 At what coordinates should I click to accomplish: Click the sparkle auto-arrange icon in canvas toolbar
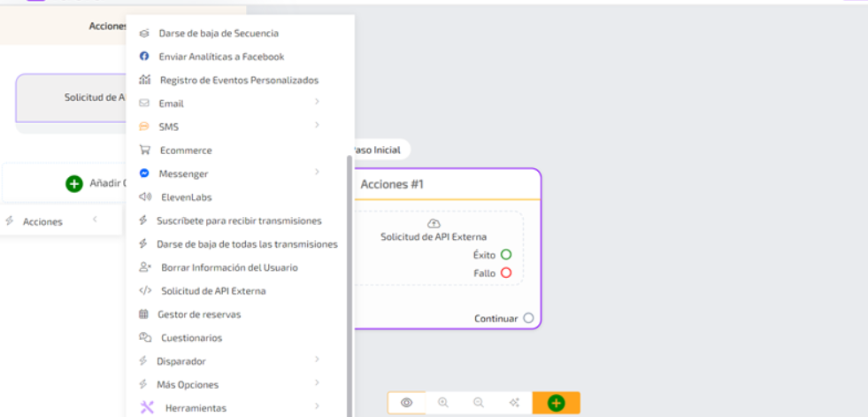(x=514, y=403)
